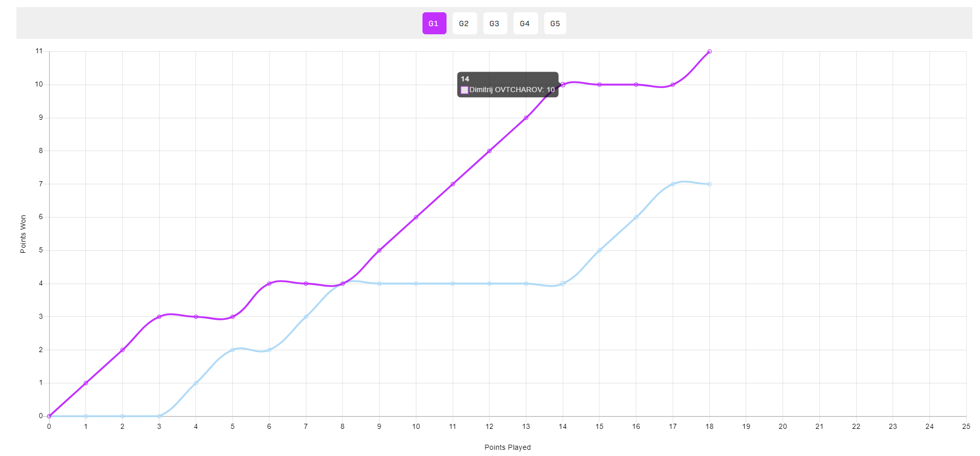
Task: Click purple data point at 3 points played
Action: pyautogui.click(x=159, y=317)
